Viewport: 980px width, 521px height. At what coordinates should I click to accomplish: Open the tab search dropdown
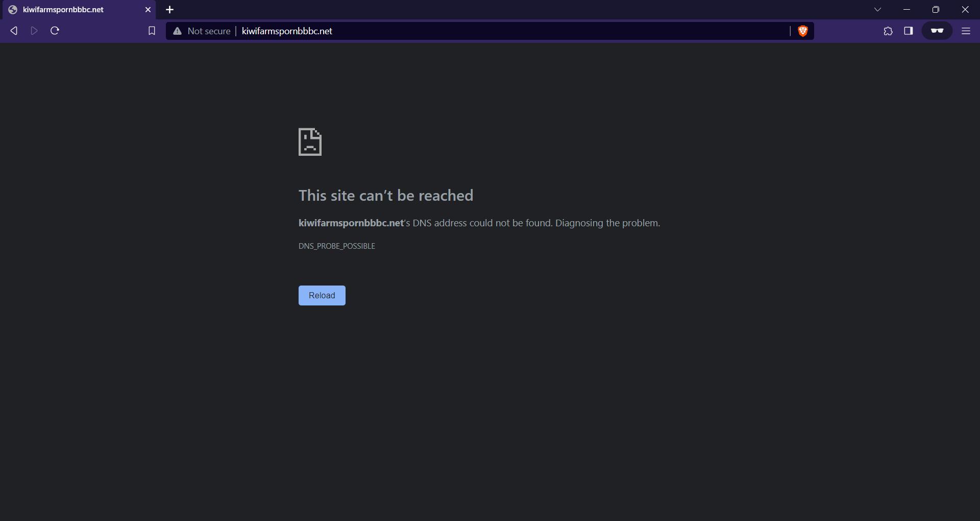click(x=878, y=10)
